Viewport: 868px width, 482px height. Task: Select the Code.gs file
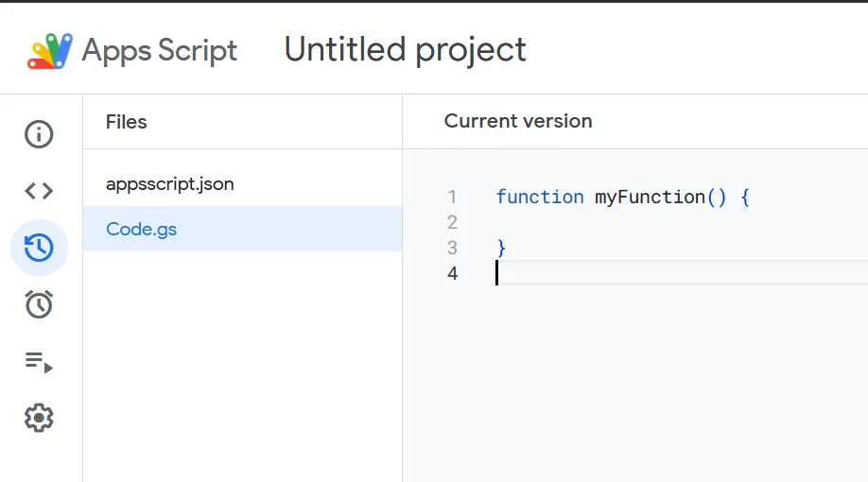242,229
